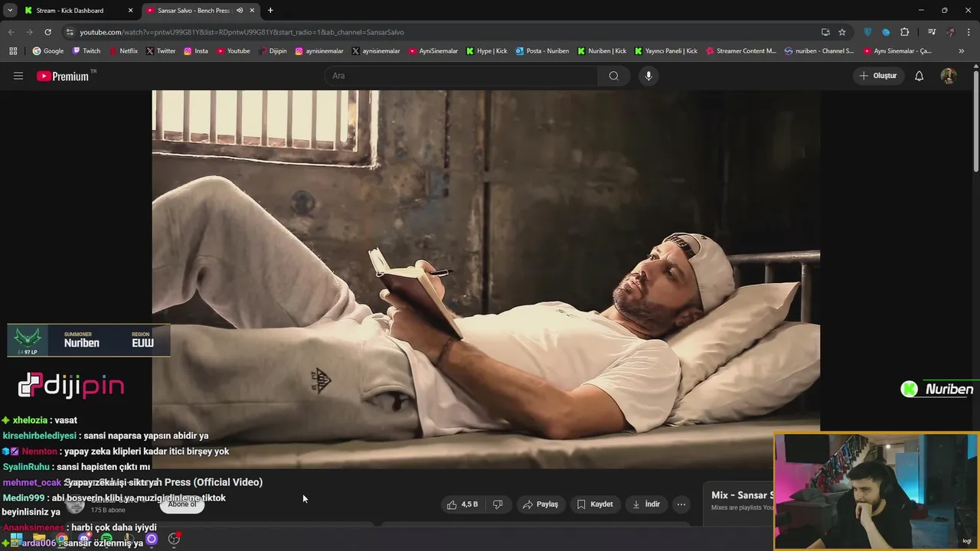The image size is (980, 551).
Task: Open a new browser tab with plus
Action: [270, 11]
